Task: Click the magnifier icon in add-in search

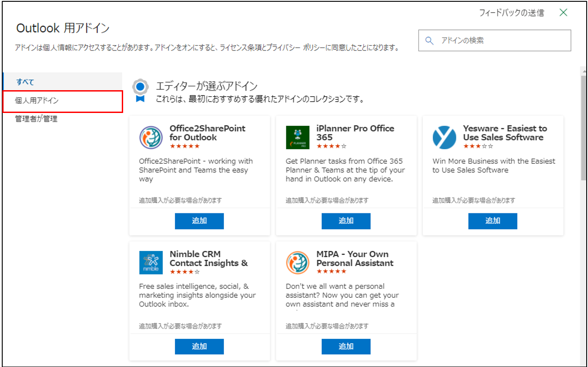Action: (430, 41)
